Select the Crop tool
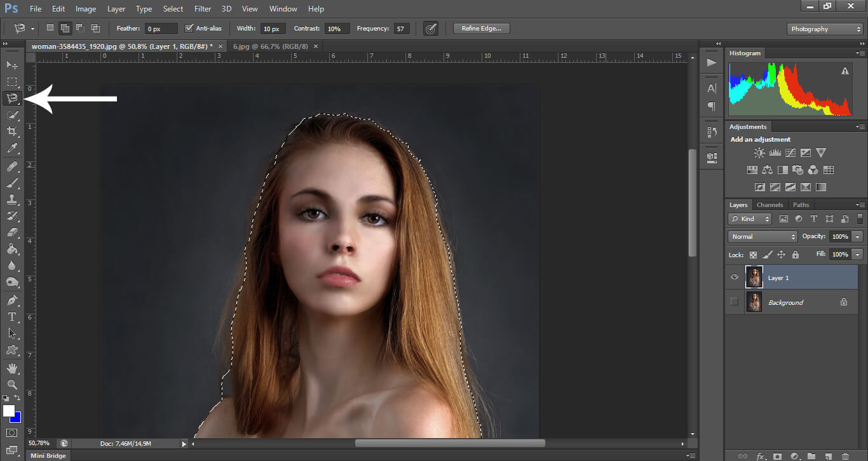Screen dimensions: 868x461 (x=12, y=131)
